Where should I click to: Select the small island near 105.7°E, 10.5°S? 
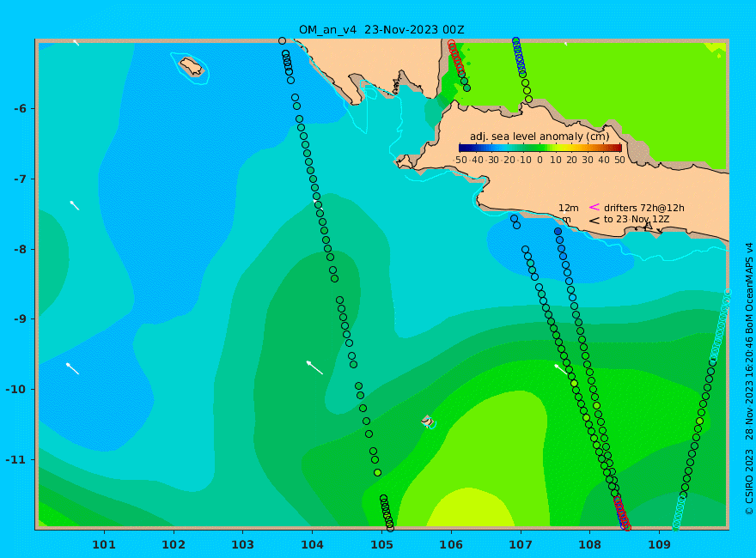427,421
